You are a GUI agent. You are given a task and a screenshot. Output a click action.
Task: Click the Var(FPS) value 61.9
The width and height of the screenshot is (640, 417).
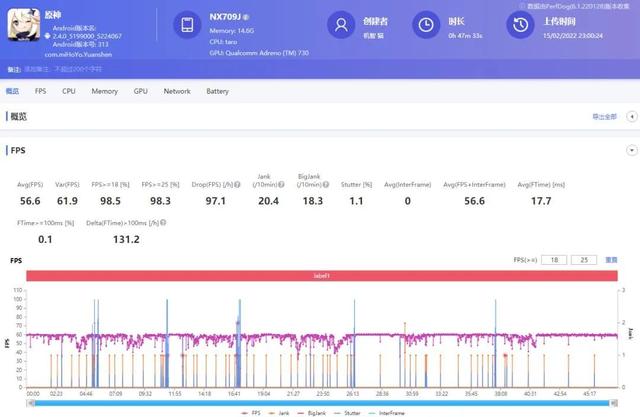[x=67, y=201]
